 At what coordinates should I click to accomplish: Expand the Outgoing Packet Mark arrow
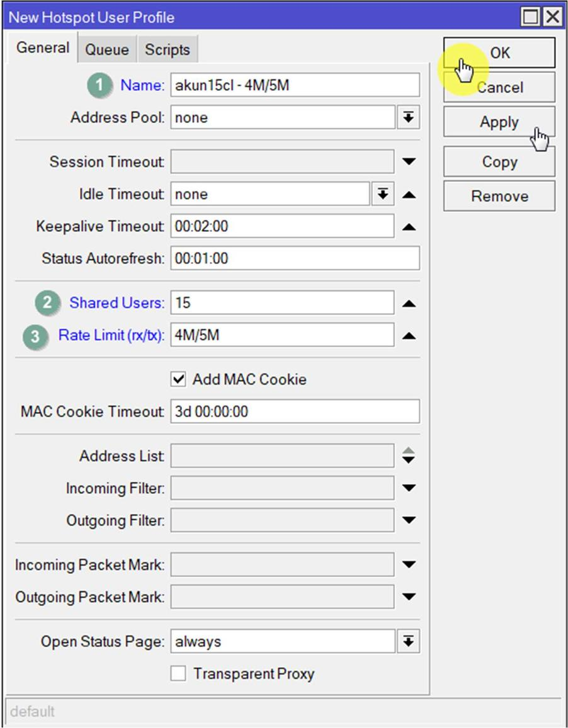409,596
